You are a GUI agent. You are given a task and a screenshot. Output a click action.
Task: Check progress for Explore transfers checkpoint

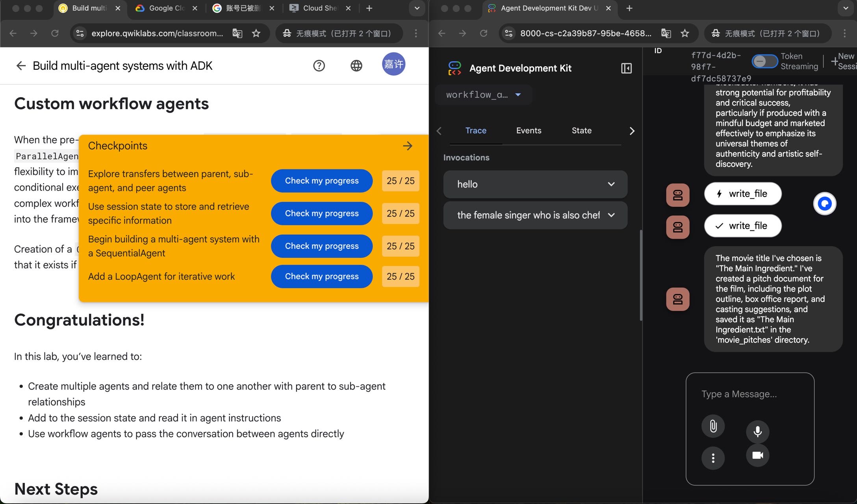tap(322, 181)
